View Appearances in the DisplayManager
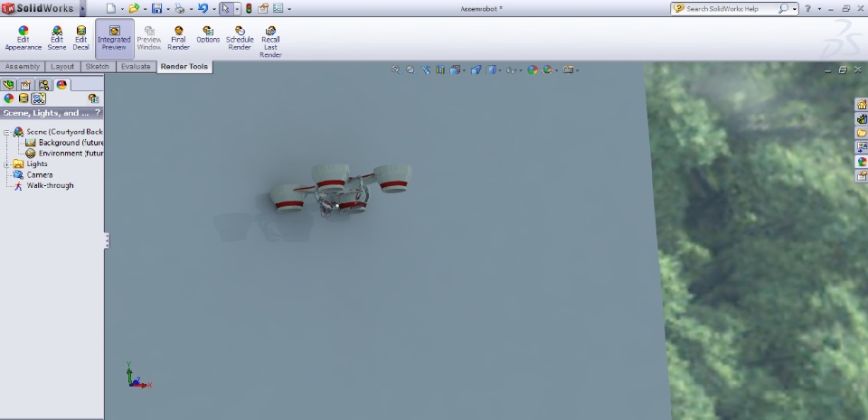Screen dimensions: 868x420 (8, 98)
